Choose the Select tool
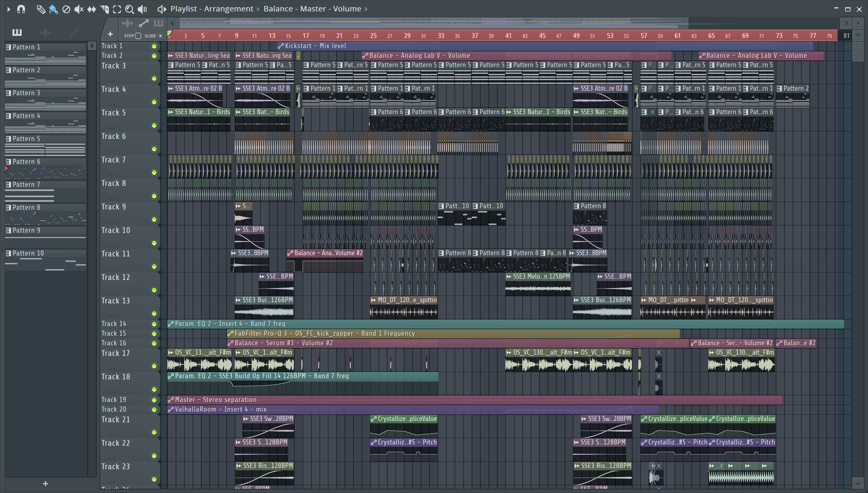 [x=117, y=9]
